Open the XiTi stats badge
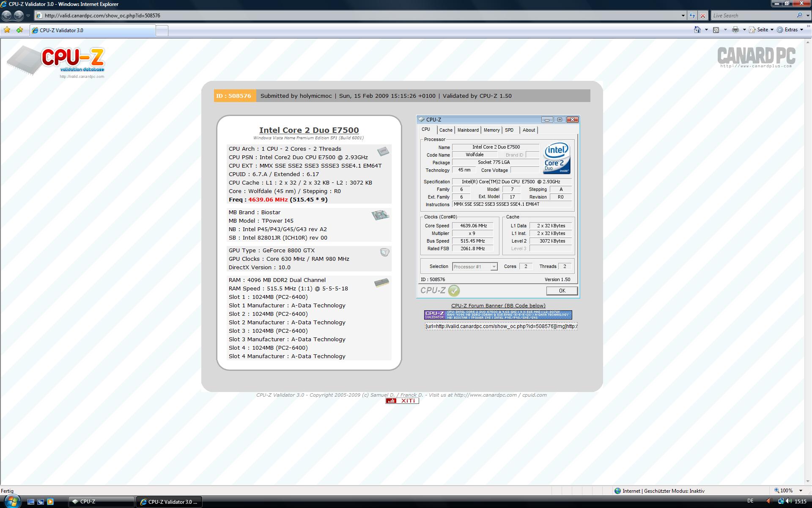Screen dimensions: 812x508 (x=402, y=401)
